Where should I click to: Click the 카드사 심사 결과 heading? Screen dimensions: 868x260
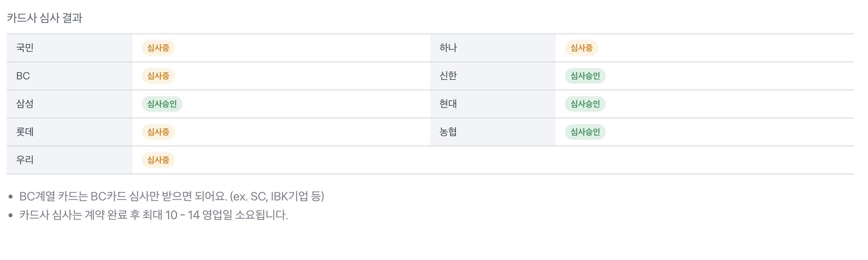point(44,18)
